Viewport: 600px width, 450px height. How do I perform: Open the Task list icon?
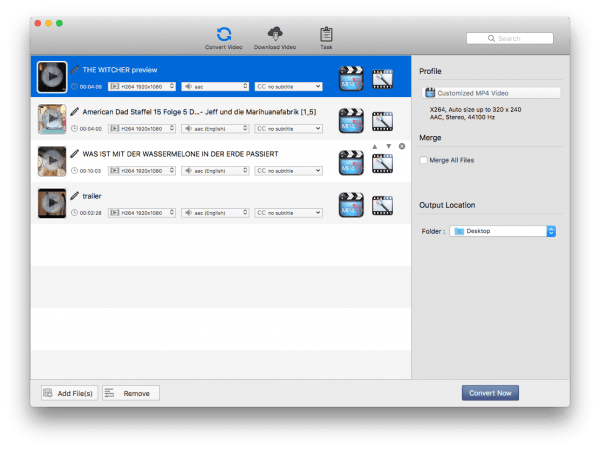point(325,36)
